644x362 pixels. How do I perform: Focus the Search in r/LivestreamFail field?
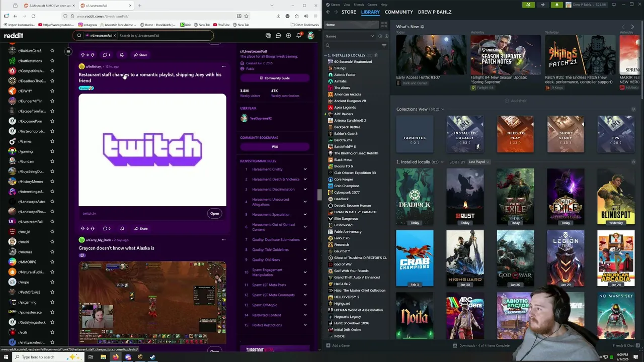165,36
